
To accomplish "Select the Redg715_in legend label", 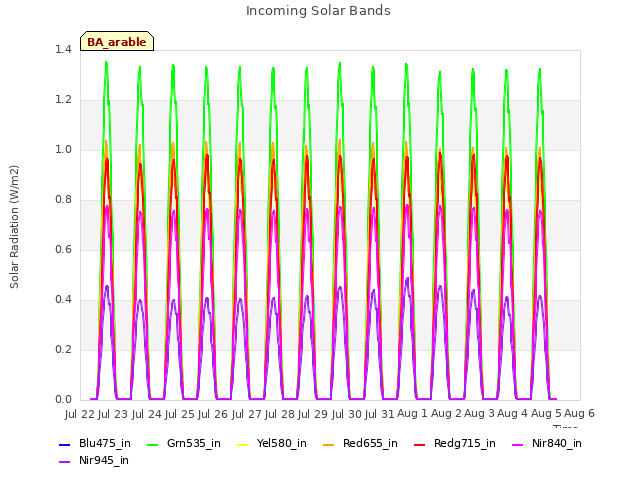I will [x=465, y=443].
